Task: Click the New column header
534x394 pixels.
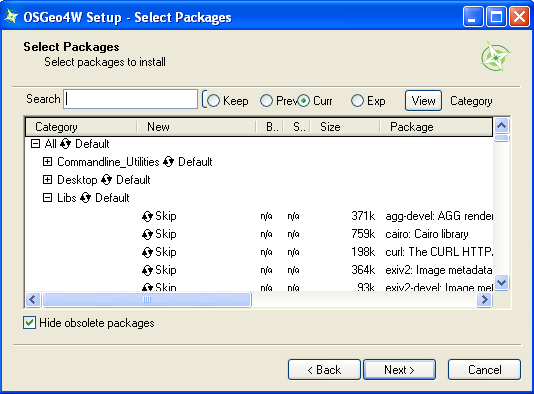Action: 197,127
